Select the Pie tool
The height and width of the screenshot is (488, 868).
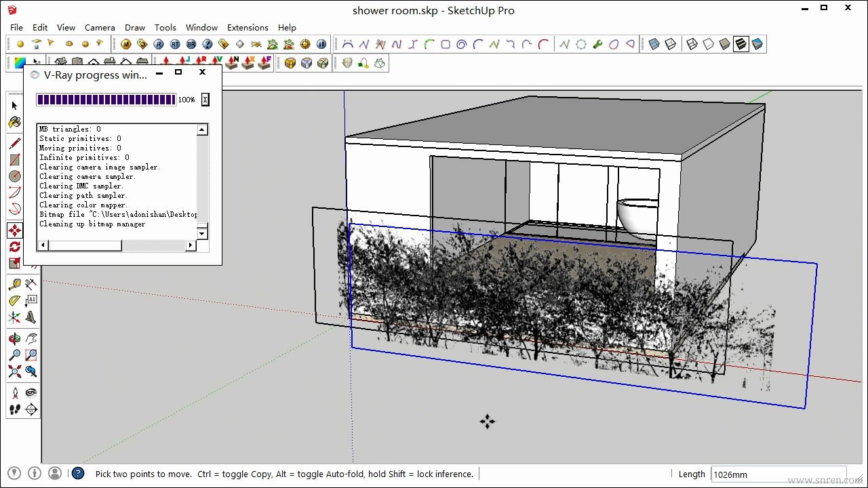point(14,209)
